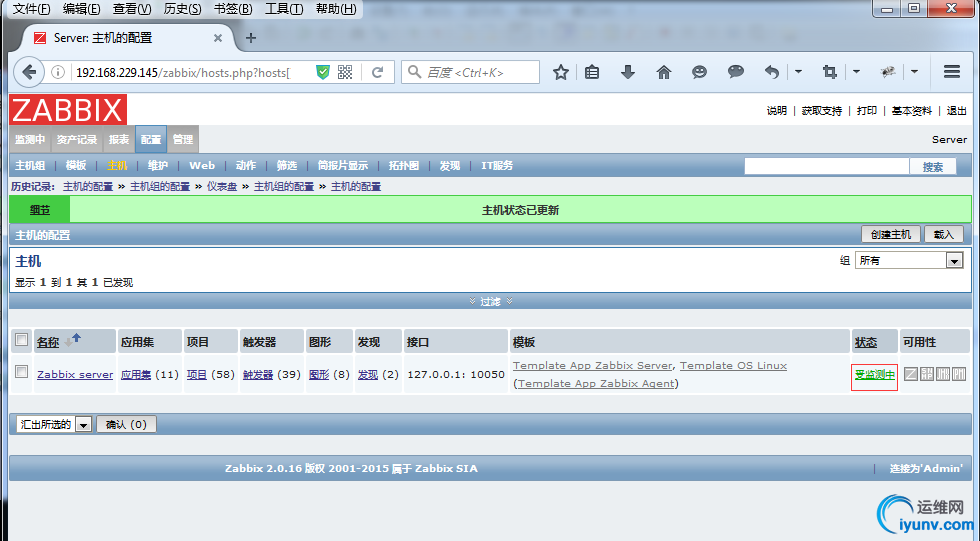The height and width of the screenshot is (541, 980).
Task: Bookmark this page with the star icon
Action: 561,72
